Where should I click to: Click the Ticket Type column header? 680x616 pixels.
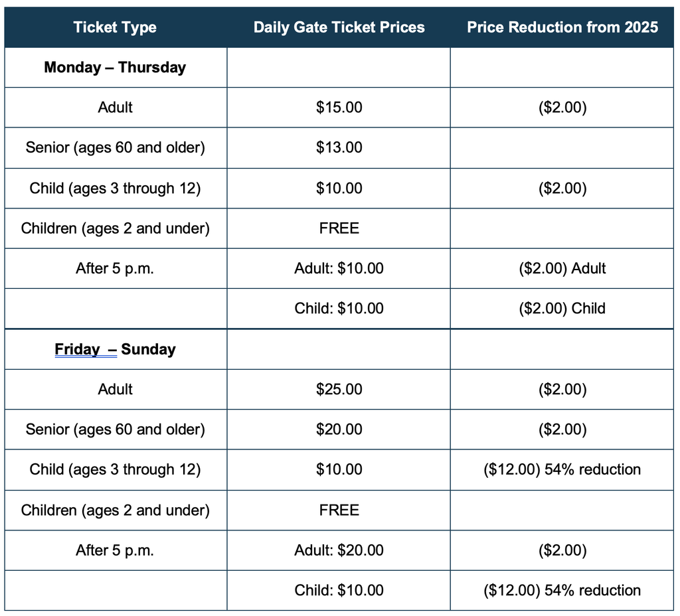pyautogui.click(x=115, y=27)
